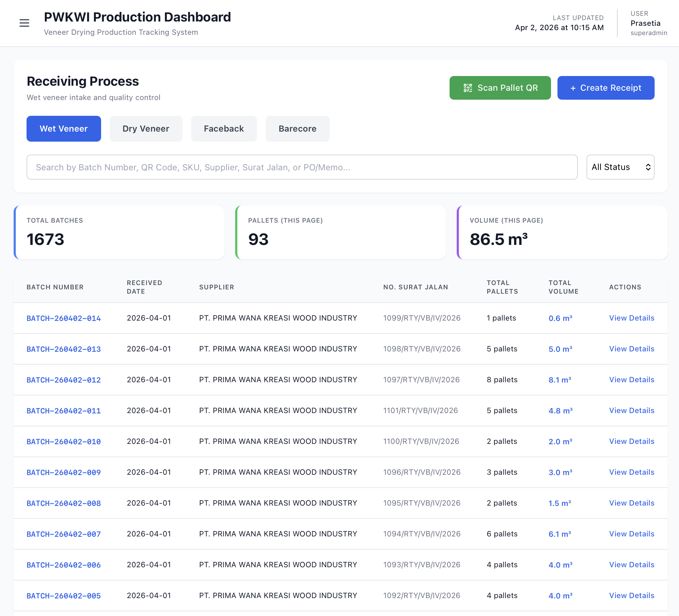Select the Wet Veneer tab
The height and width of the screenshot is (616, 679).
pyautogui.click(x=64, y=129)
